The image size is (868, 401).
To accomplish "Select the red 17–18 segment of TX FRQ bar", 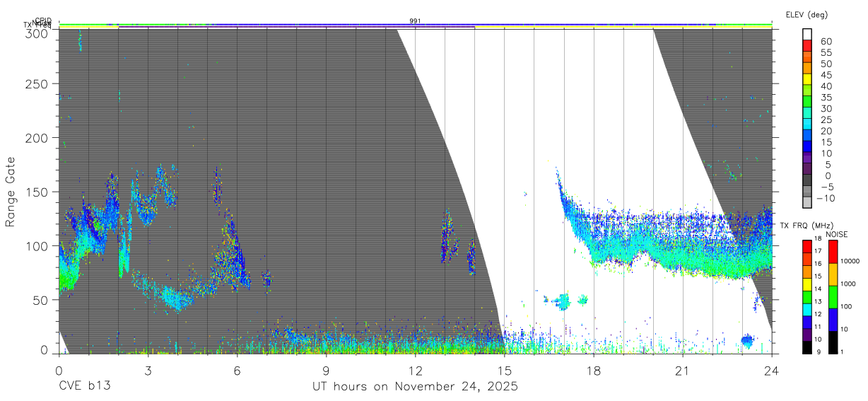I will coord(808,246).
